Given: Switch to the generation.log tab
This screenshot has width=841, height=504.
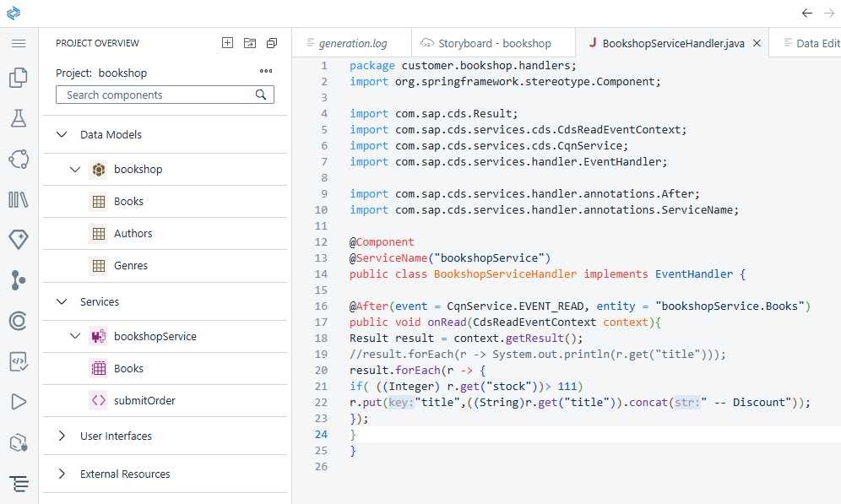Looking at the screenshot, I should (x=352, y=43).
